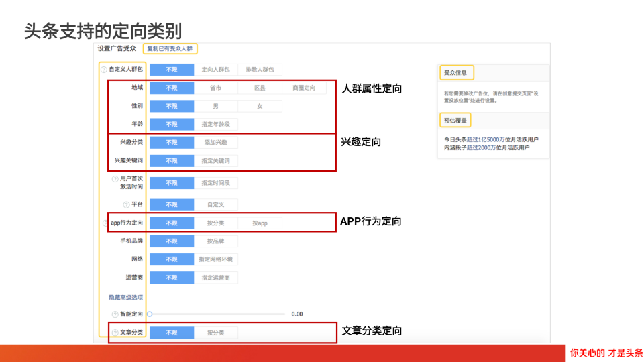Open help icon beside app行为定向
Viewport: 644px width, 362px height.
(x=105, y=223)
